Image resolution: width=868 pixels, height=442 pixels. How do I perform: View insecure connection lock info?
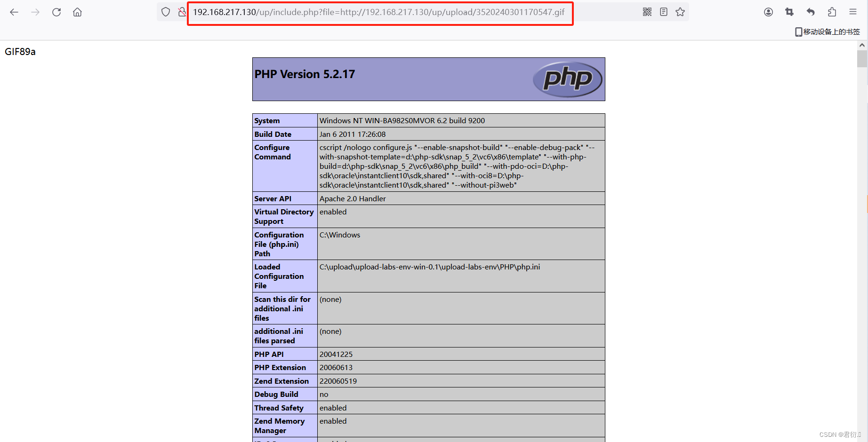[x=182, y=12]
